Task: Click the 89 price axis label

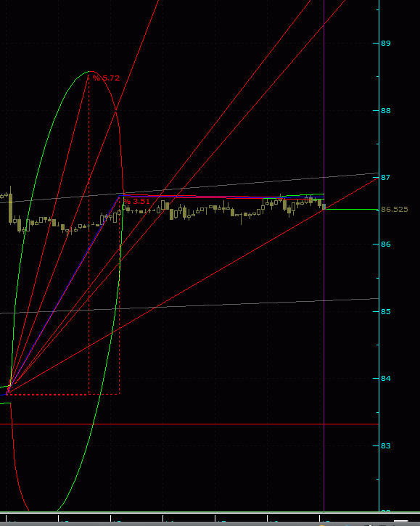Action: (386, 44)
